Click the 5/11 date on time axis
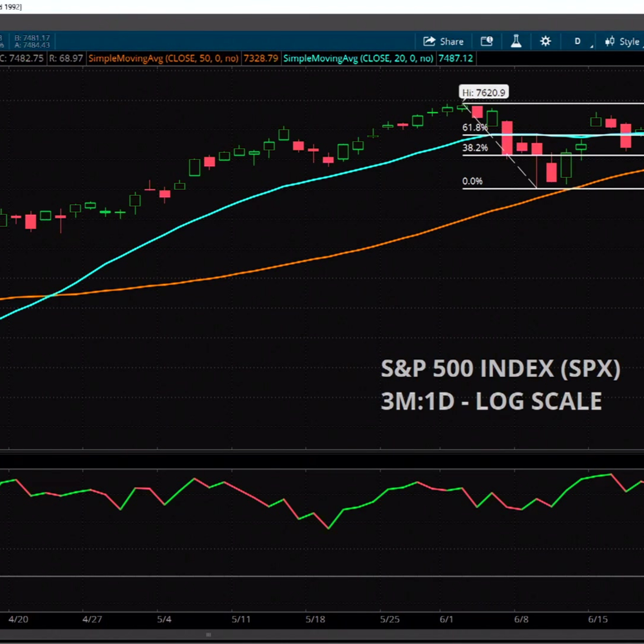The image size is (644, 644). pyautogui.click(x=241, y=619)
